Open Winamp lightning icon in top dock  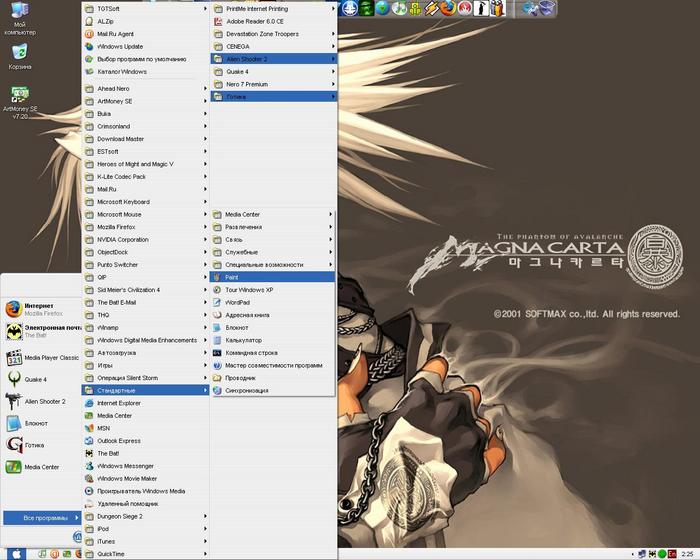coord(432,8)
